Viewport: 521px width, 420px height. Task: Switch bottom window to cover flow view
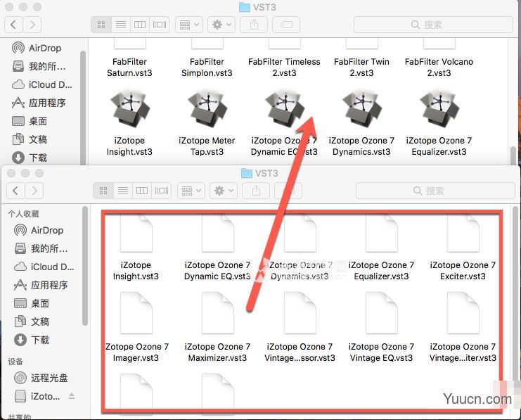click(162, 191)
